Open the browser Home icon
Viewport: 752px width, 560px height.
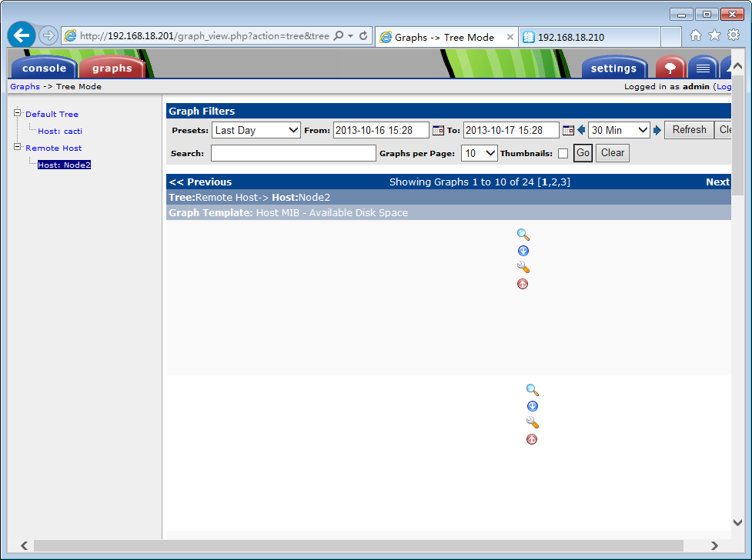(x=695, y=35)
